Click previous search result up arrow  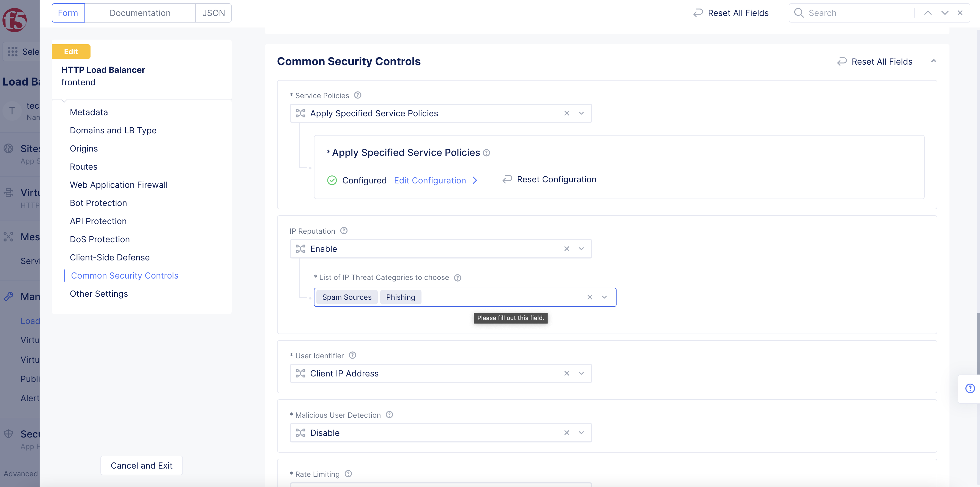click(x=927, y=13)
